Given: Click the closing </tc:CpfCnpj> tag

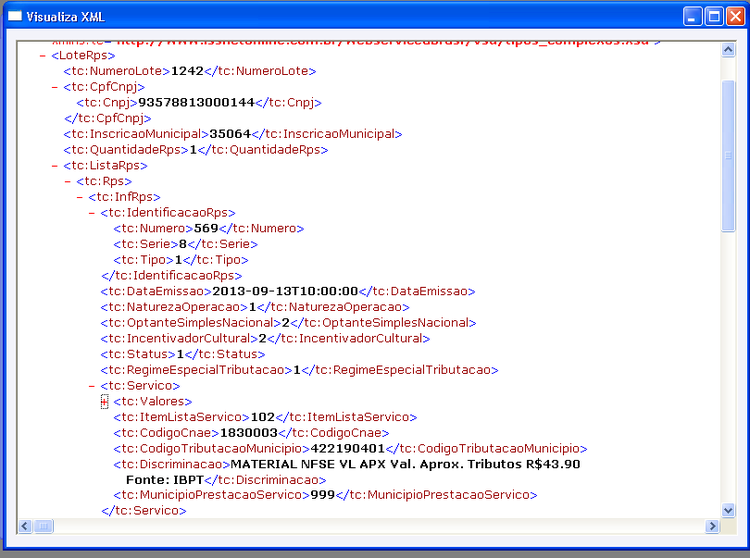Looking at the screenshot, I should coord(108,119).
